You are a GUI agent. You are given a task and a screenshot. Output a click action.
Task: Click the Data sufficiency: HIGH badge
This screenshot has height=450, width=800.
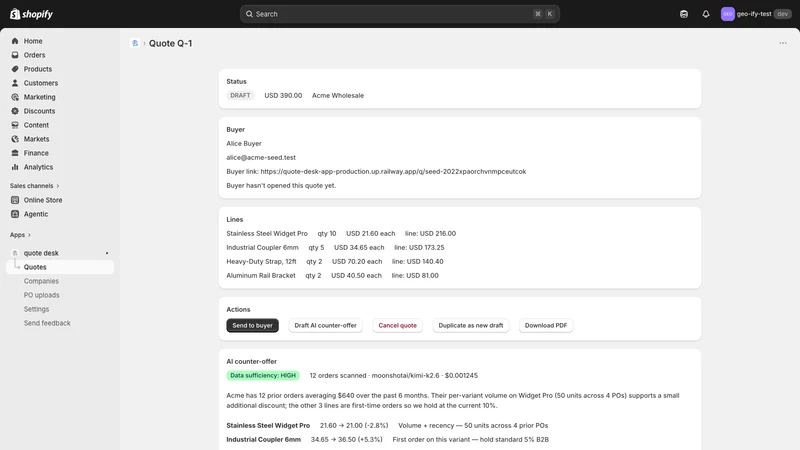pos(263,376)
